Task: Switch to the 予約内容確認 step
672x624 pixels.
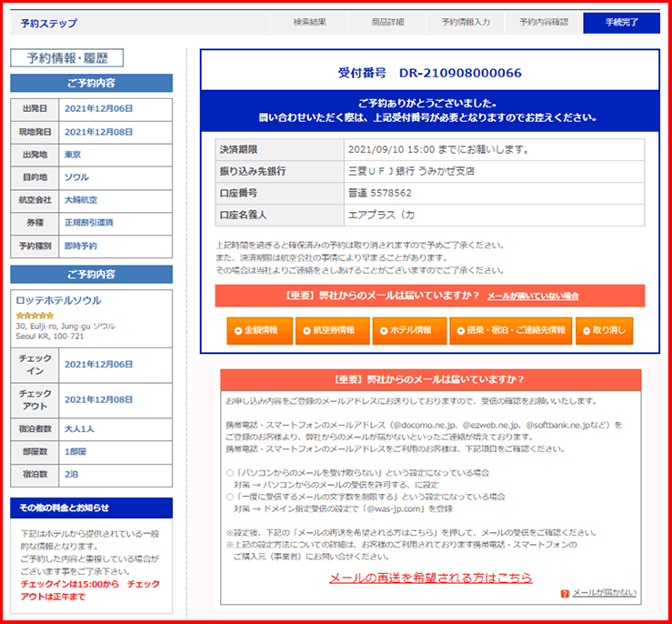Action: click(x=544, y=23)
